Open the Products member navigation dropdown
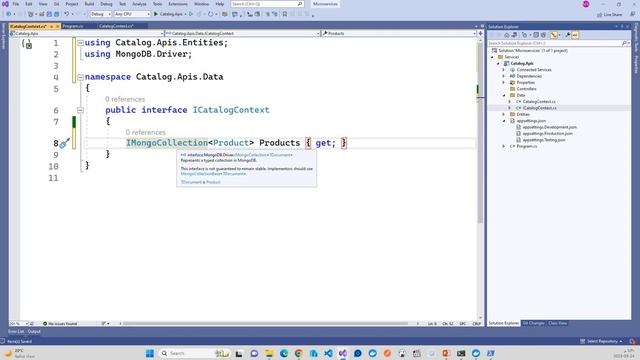This screenshot has width=640, height=360. (x=399, y=33)
